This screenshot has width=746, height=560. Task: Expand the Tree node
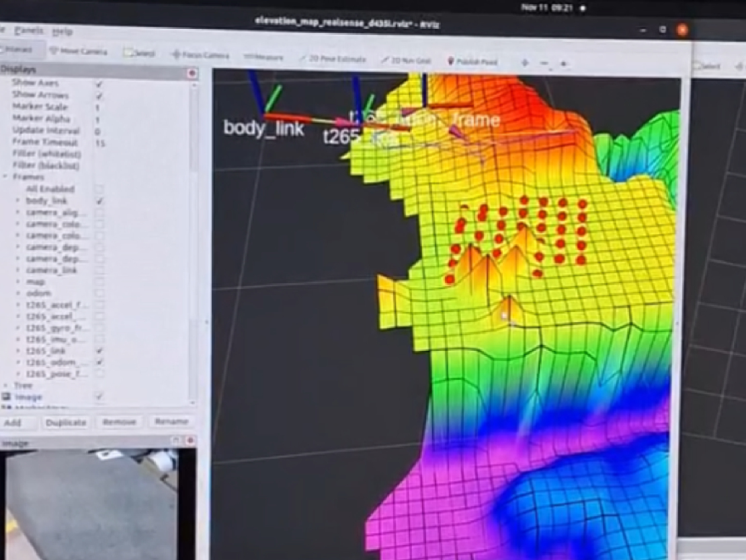[5, 385]
